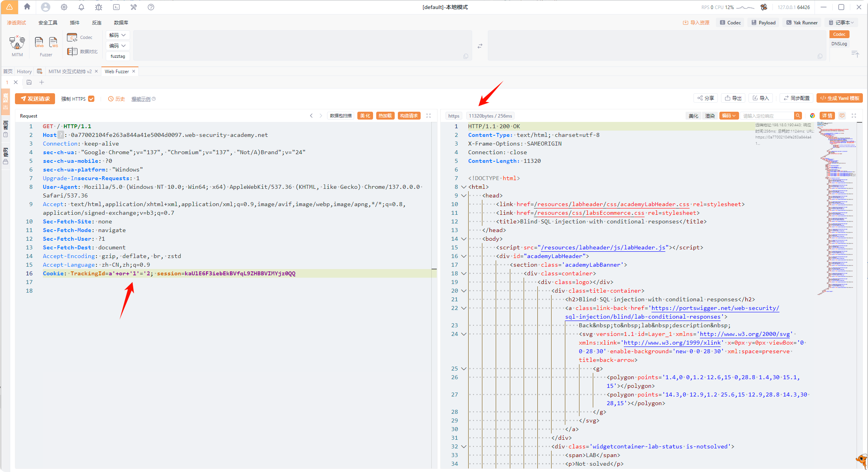Open the WS Fuzzer icon
The width and height of the screenshot is (868, 472).
click(x=53, y=42)
